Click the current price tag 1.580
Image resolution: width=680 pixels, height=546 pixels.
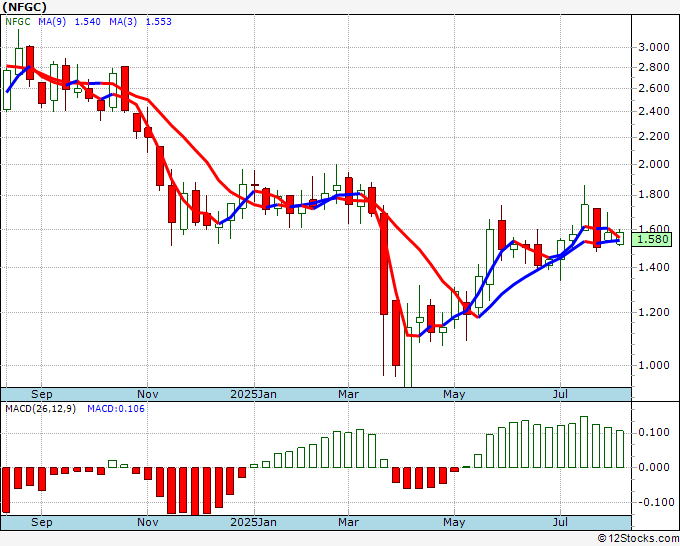coord(652,239)
